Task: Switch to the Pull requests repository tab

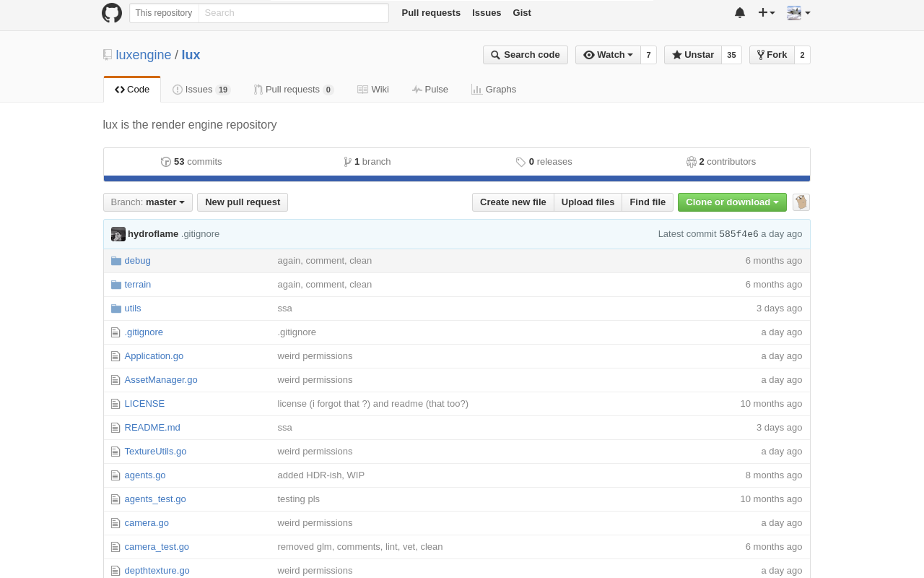Action: (x=293, y=90)
